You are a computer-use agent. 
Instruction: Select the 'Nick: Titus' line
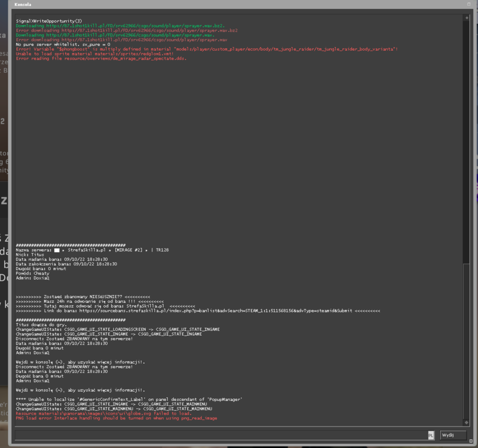(30, 255)
